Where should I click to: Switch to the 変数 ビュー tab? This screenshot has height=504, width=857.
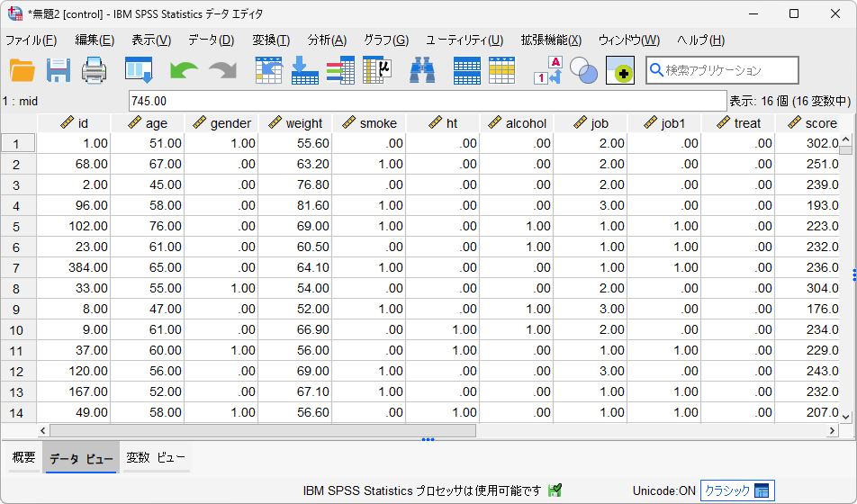pos(156,457)
